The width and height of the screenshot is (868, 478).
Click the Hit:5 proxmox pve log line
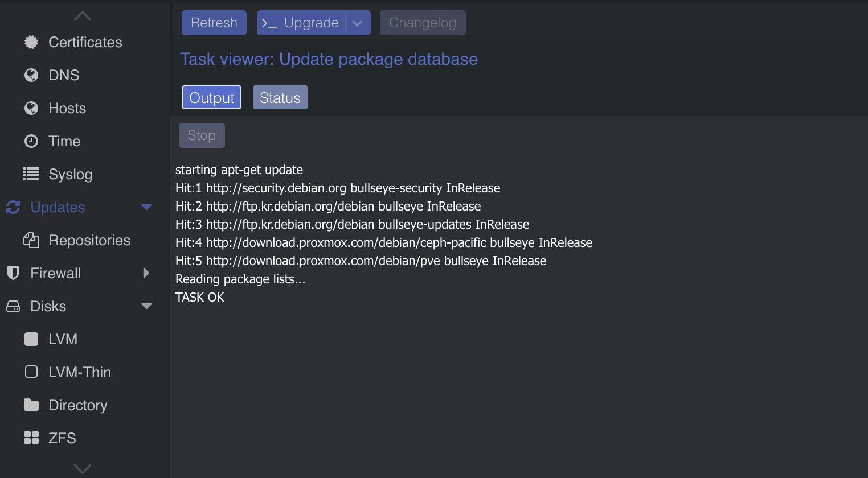click(361, 261)
